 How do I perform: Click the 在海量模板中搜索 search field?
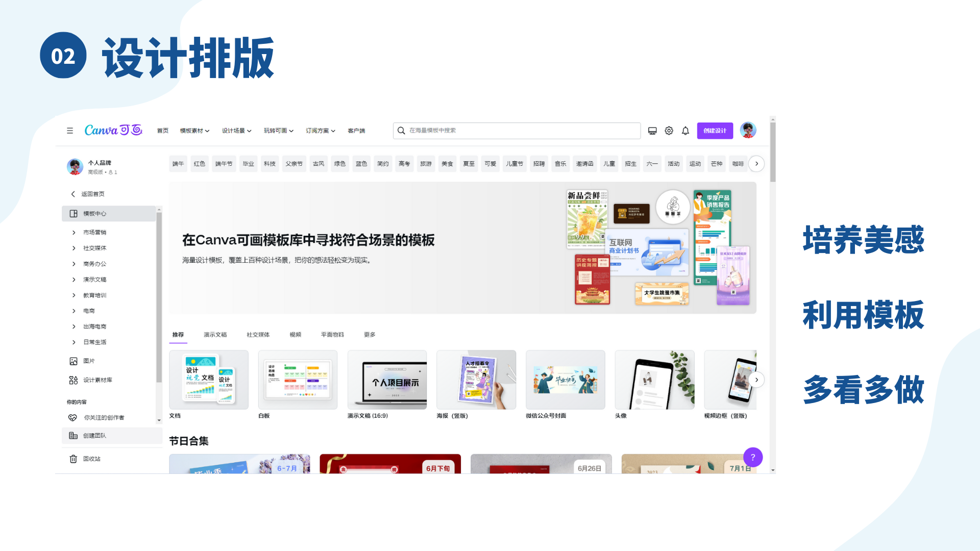pos(517,131)
